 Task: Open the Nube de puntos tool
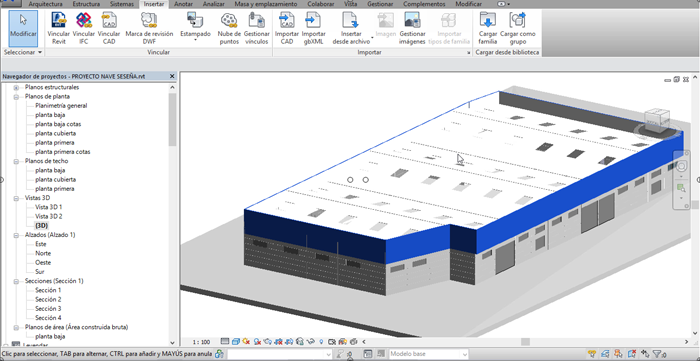coord(229,28)
